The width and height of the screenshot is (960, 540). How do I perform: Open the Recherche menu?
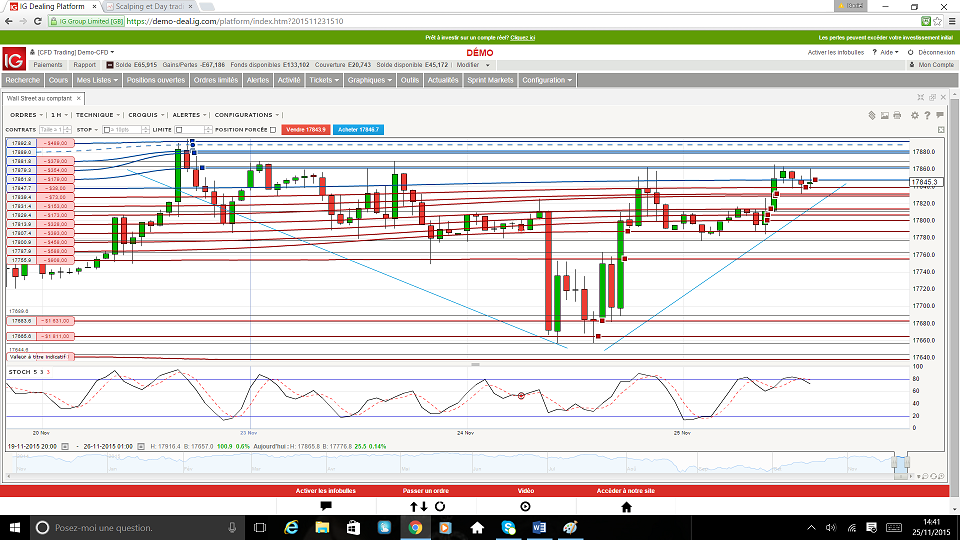coord(23,80)
